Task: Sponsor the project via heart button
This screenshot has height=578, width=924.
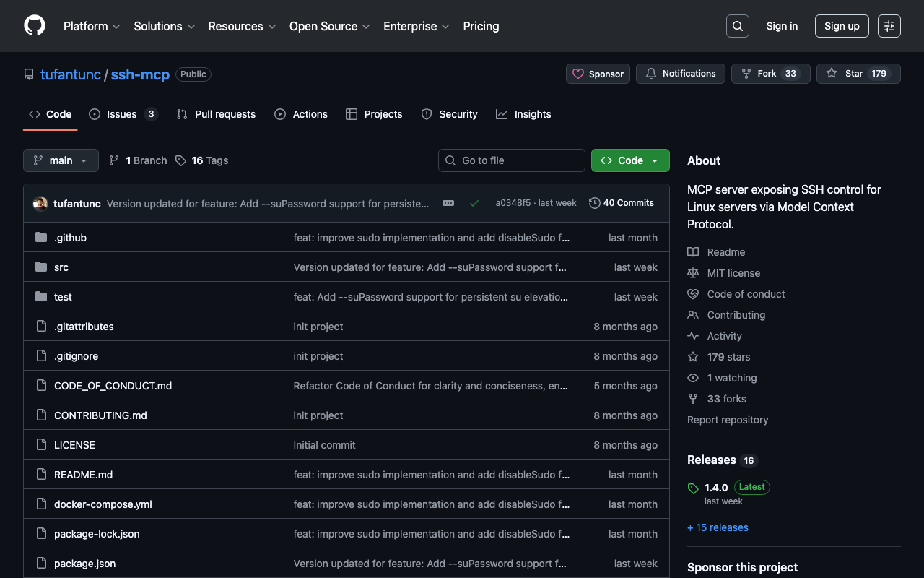Action: (x=598, y=74)
